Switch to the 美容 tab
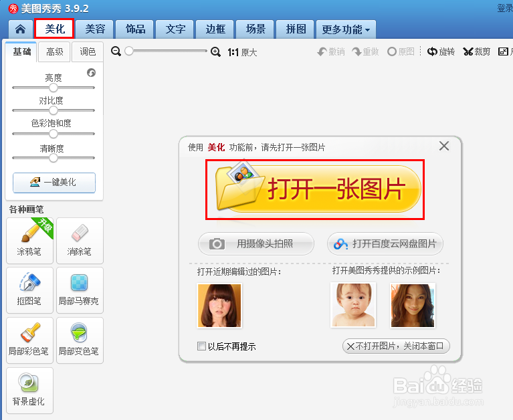513x420 pixels. 95,29
